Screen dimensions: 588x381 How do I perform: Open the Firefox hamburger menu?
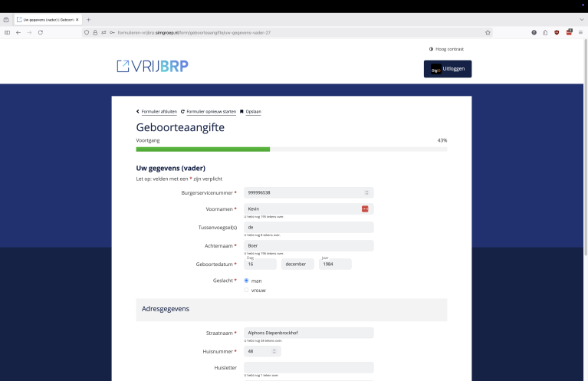tap(580, 33)
